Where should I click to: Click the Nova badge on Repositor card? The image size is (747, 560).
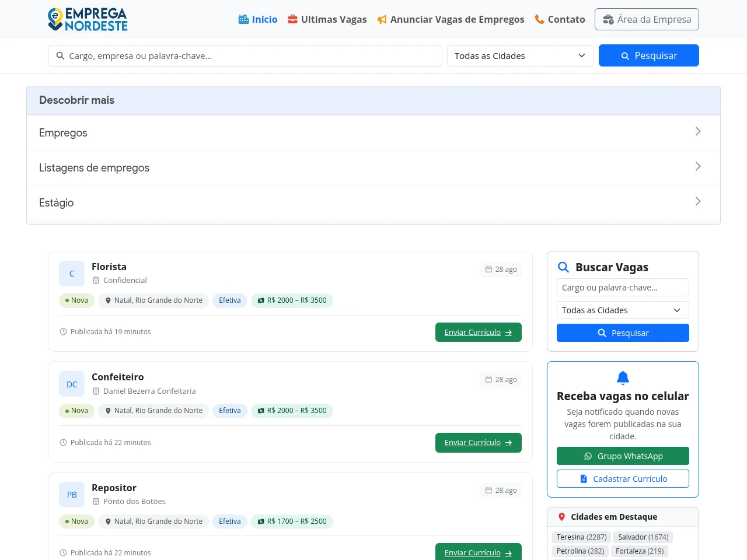click(x=76, y=521)
